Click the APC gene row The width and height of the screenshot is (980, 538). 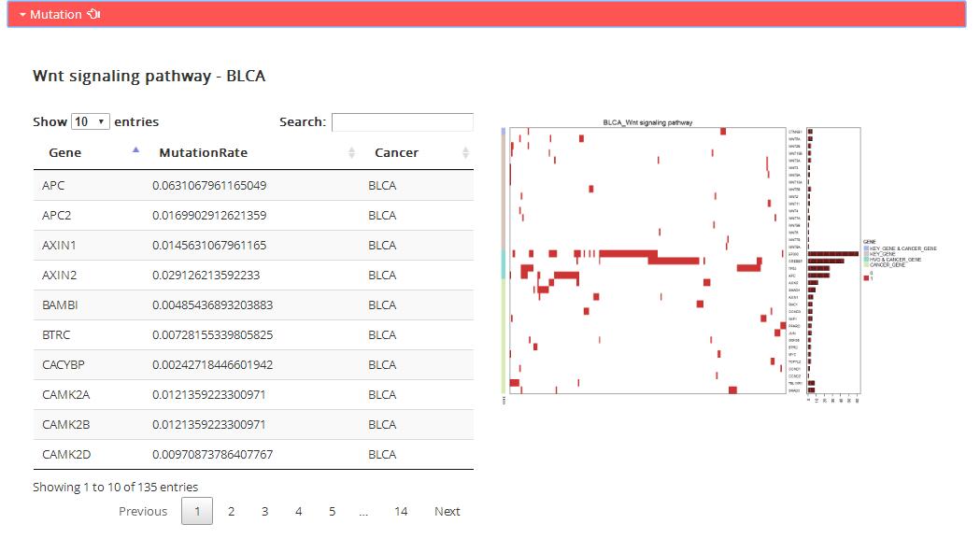coord(252,186)
